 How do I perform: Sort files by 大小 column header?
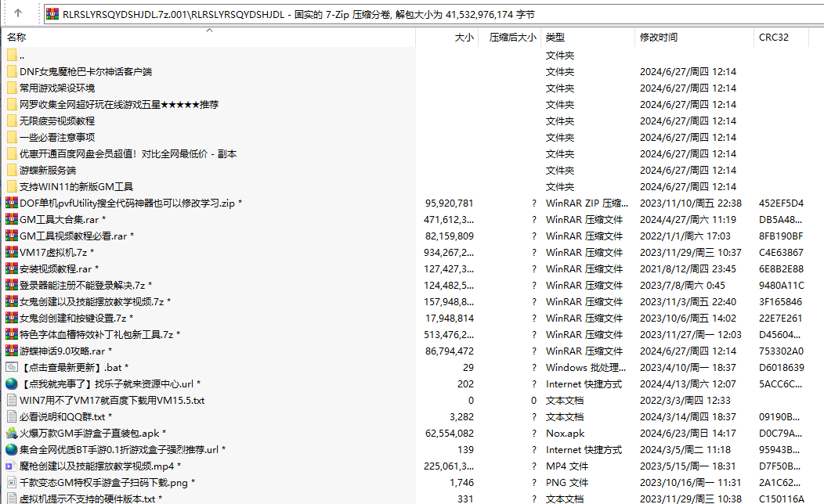point(464,38)
